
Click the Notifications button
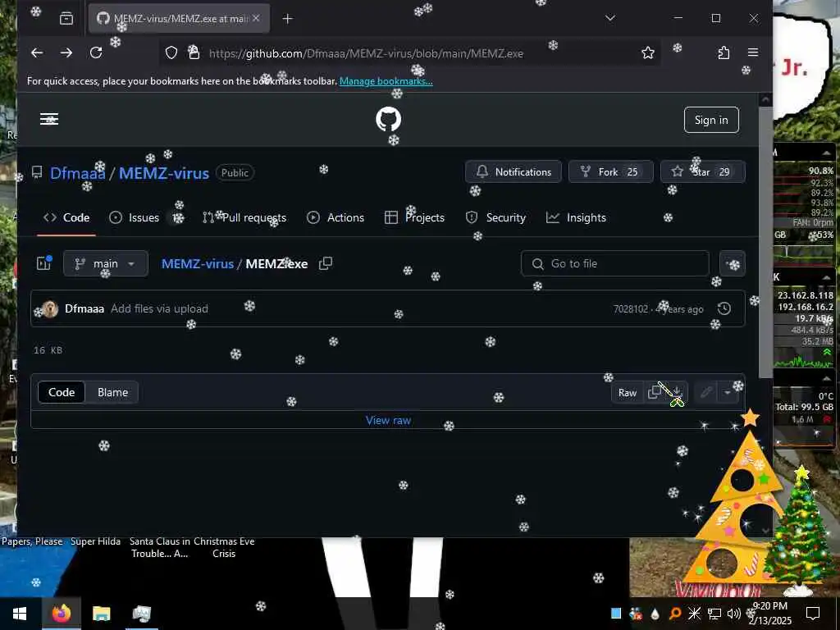[x=514, y=172]
